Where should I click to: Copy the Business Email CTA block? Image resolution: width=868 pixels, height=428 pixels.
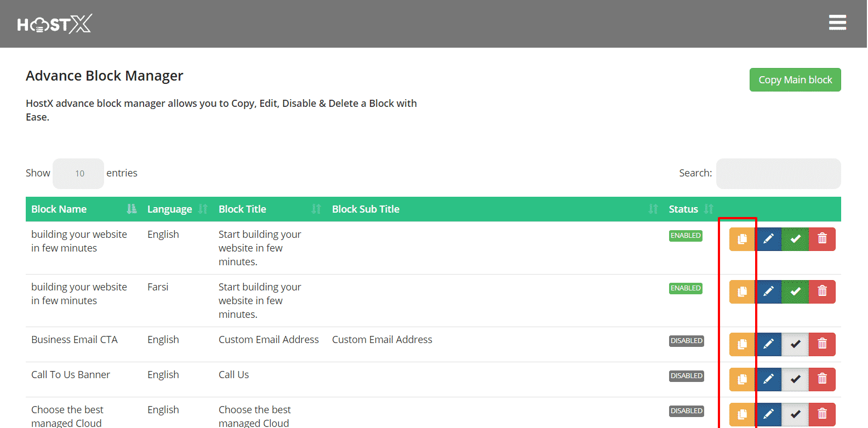tap(742, 344)
